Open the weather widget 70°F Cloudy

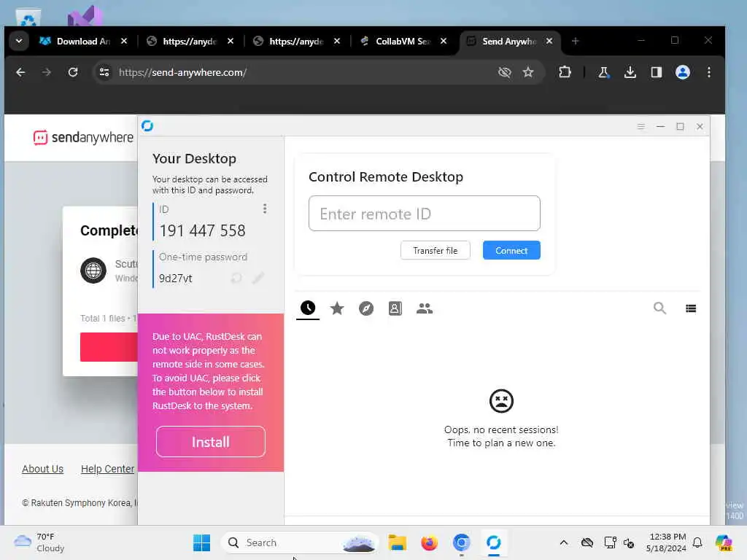point(39,542)
